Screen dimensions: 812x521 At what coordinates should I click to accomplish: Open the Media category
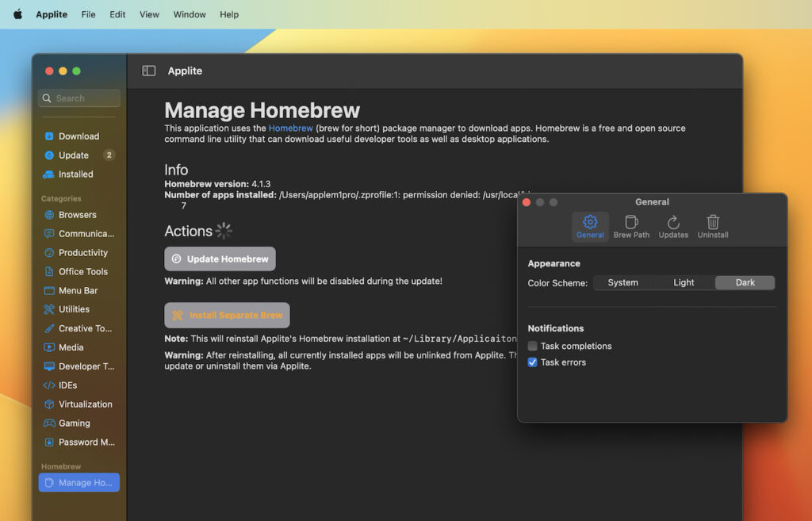click(71, 347)
